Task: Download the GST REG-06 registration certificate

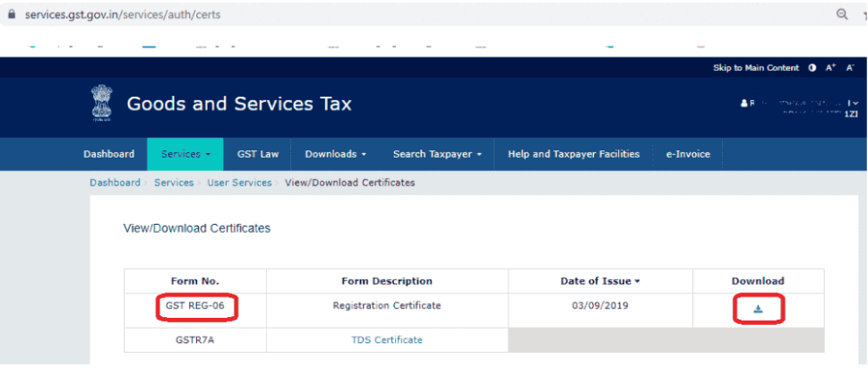Action: (x=758, y=309)
